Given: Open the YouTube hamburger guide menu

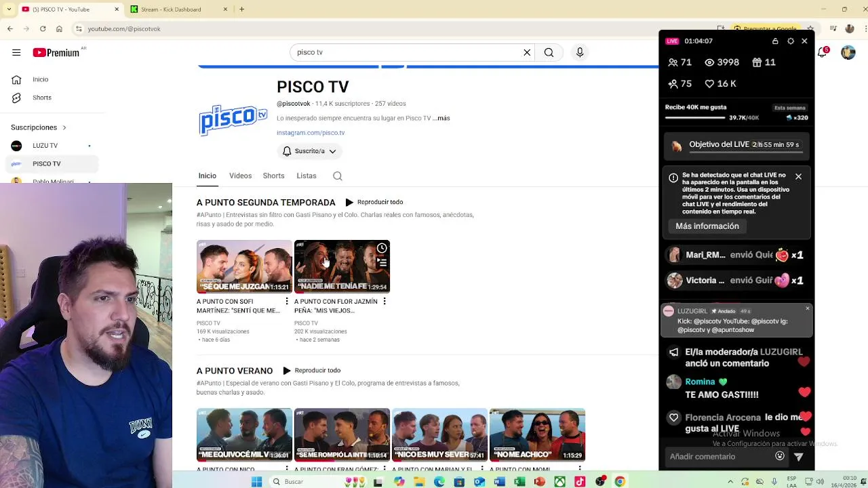Looking at the screenshot, I should (16, 52).
